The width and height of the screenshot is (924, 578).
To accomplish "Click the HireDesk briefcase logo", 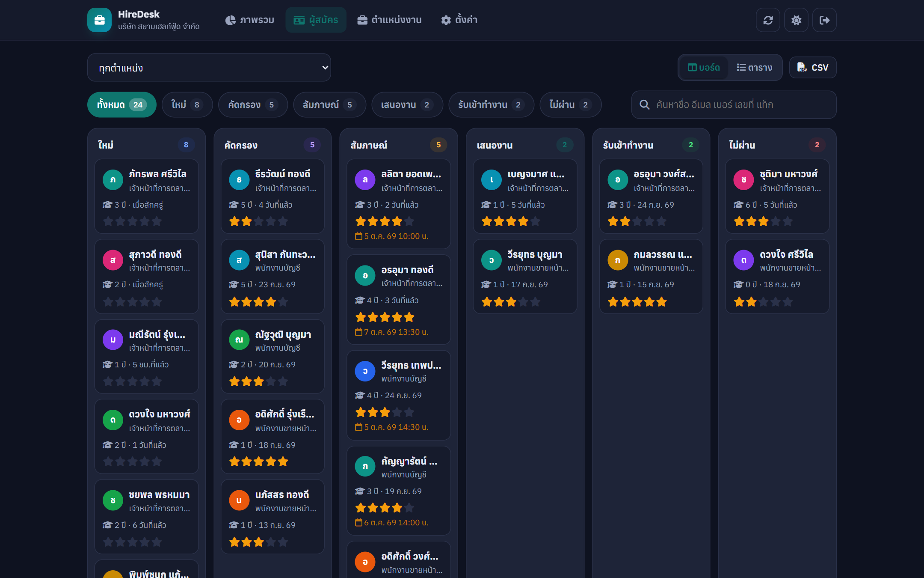I will point(99,20).
